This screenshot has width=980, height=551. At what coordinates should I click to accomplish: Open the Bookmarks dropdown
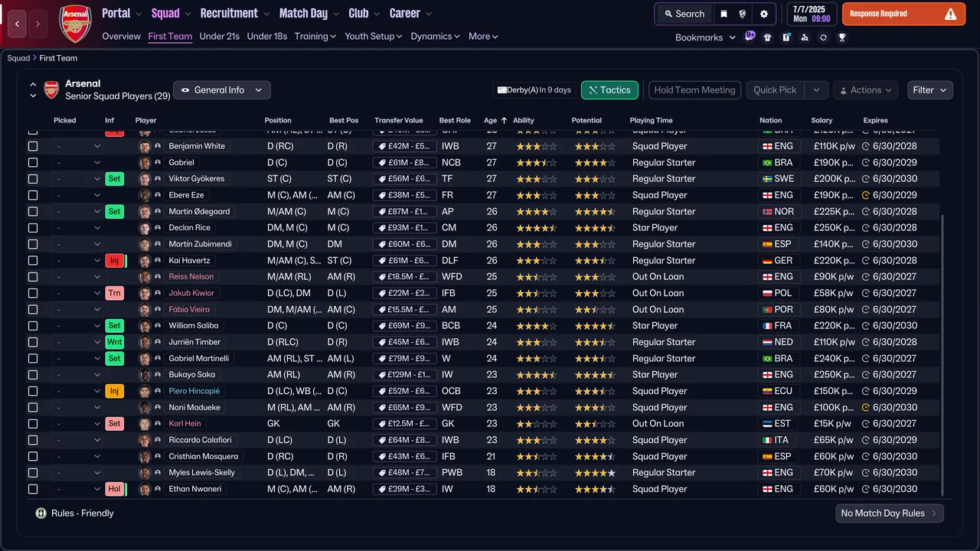[x=705, y=37]
